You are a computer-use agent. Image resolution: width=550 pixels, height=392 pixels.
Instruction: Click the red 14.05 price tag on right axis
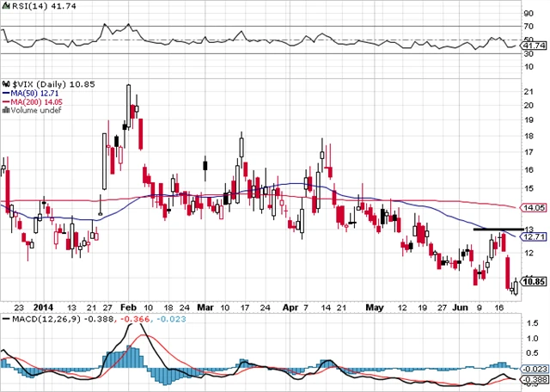534,207
